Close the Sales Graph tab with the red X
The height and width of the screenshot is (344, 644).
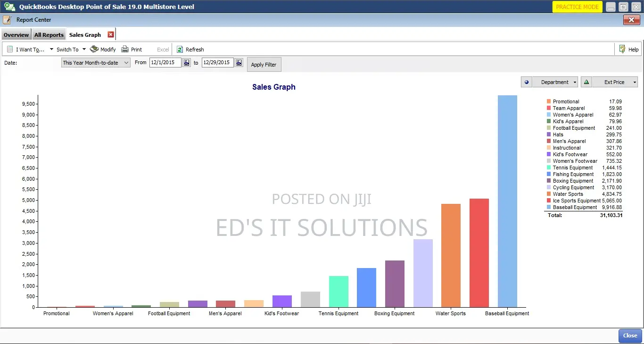coord(111,34)
